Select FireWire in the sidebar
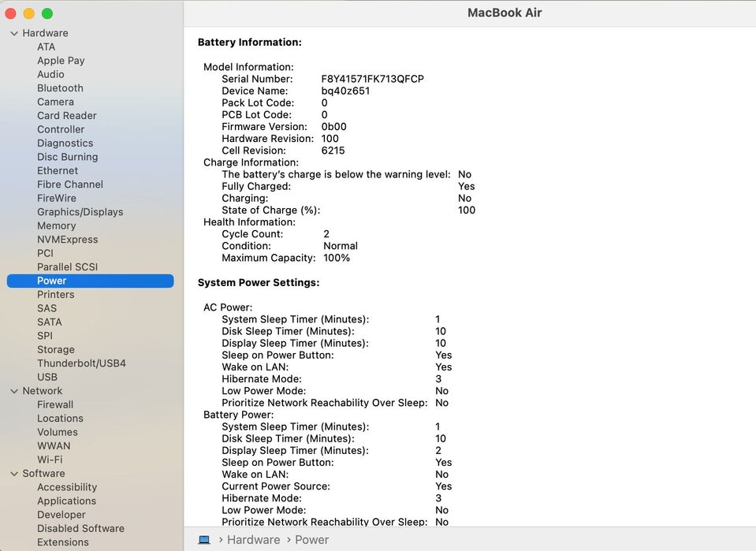This screenshot has width=756, height=551. (57, 198)
